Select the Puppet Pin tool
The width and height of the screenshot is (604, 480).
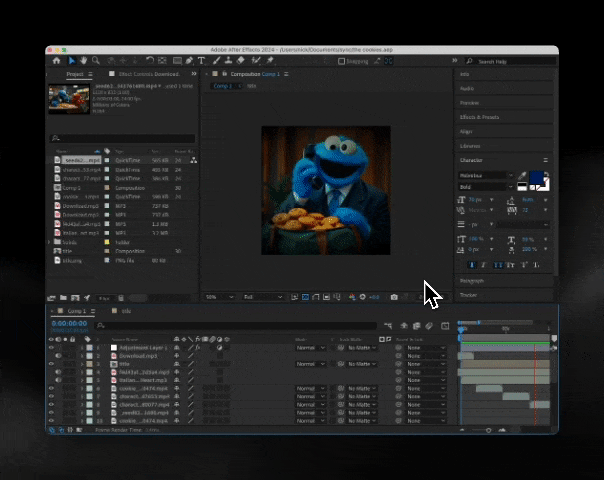(270, 60)
